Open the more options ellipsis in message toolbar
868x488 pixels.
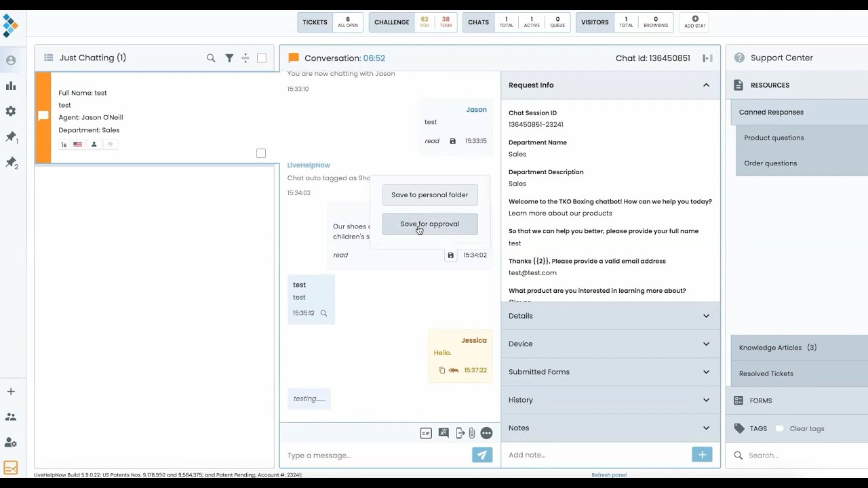(x=486, y=433)
